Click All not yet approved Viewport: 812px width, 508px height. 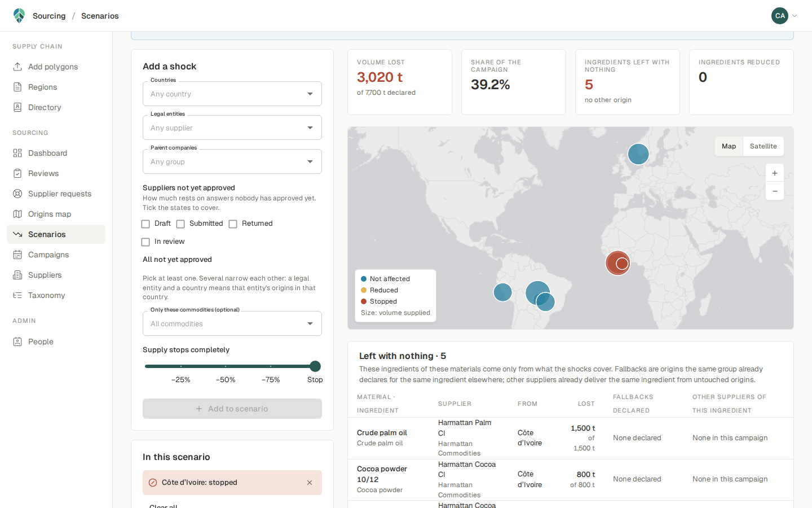click(x=177, y=260)
